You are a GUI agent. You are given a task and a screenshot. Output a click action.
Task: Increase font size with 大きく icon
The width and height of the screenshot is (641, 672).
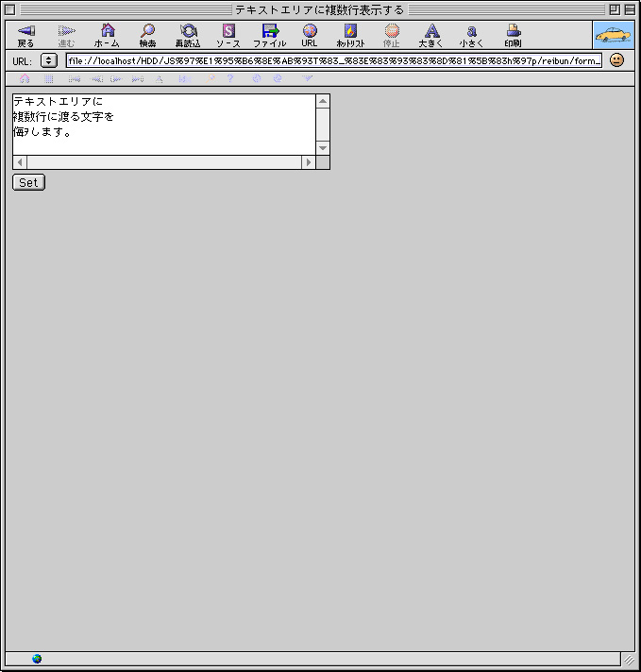coord(431,36)
